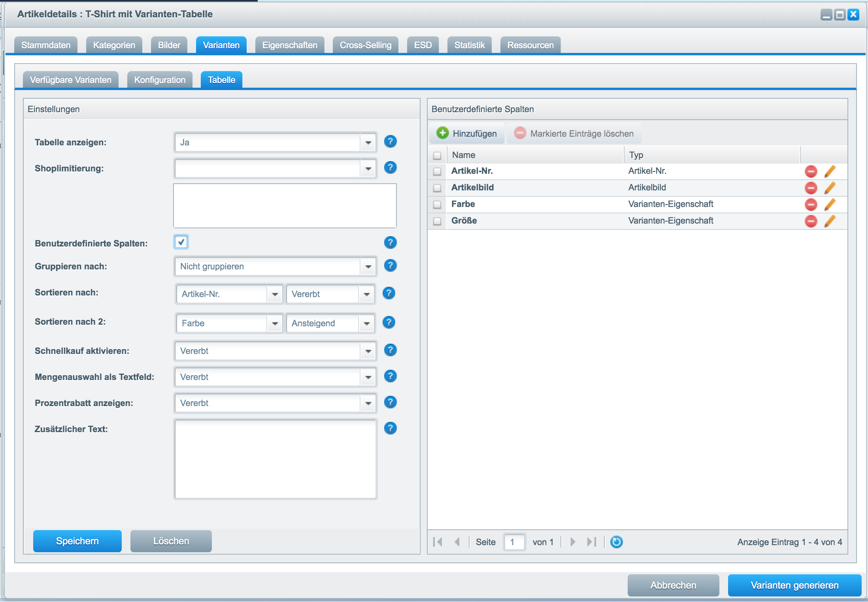
Task: Edit the Artikelbild column row
Action: point(830,188)
